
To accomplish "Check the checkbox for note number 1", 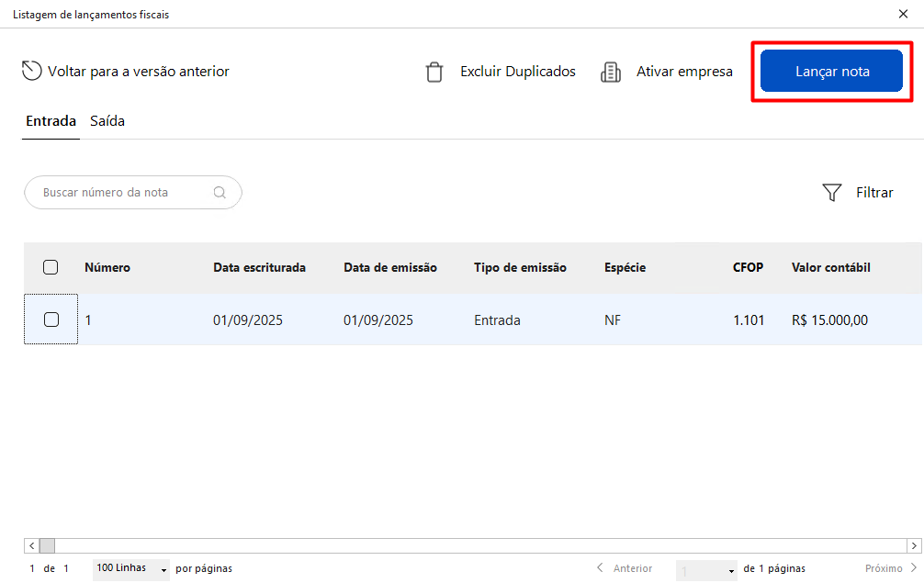I will [51, 320].
